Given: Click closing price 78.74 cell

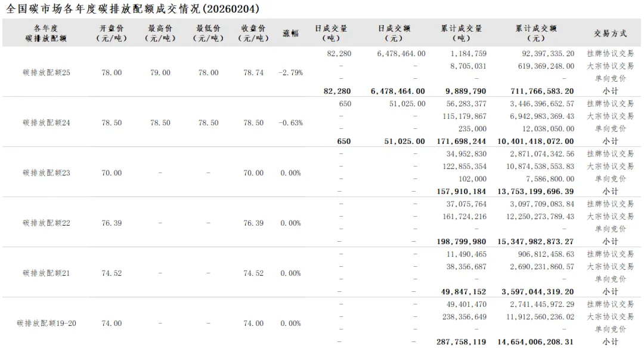Looking at the screenshot, I should pyautogui.click(x=253, y=73).
